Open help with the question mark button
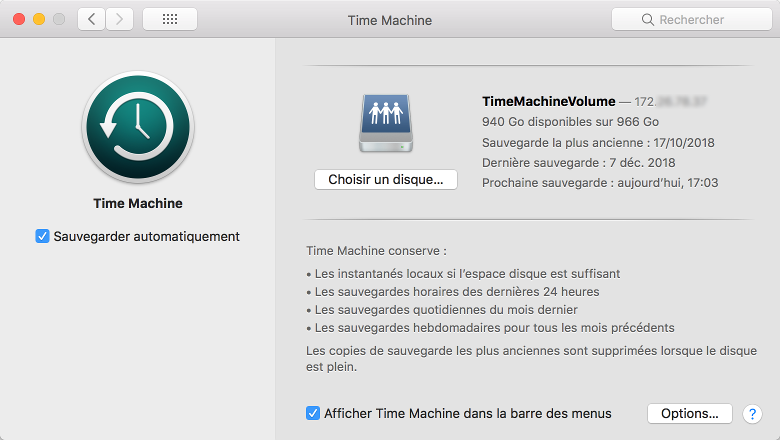Image resolution: width=780 pixels, height=440 pixels. pyautogui.click(x=754, y=413)
